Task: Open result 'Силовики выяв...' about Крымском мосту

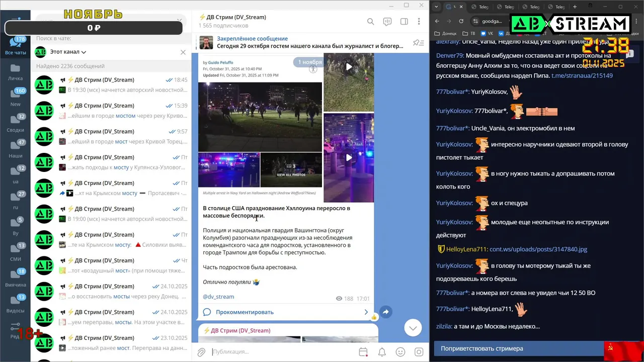Action: [x=111, y=240]
